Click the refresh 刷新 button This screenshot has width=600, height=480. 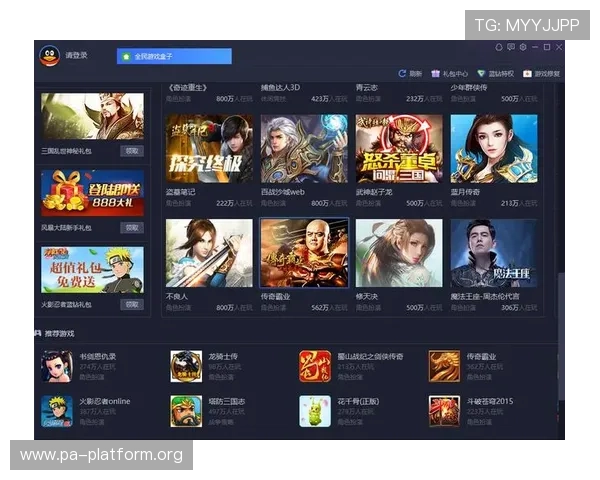[x=410, y=73]
